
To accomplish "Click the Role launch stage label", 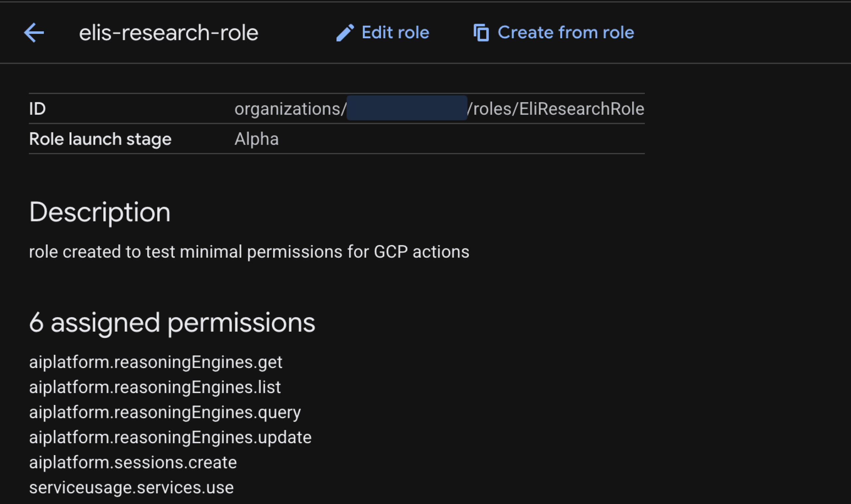I will coord(100,139).
